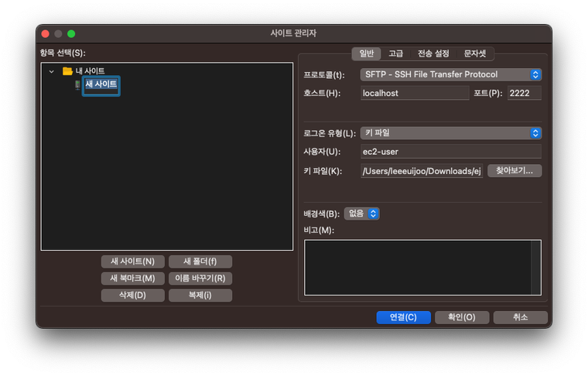Click the My Sites folder icon

67,71
